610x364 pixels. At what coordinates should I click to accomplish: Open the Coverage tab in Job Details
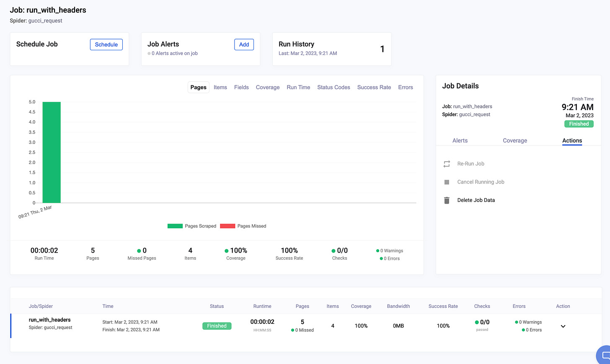coord(514,140)
